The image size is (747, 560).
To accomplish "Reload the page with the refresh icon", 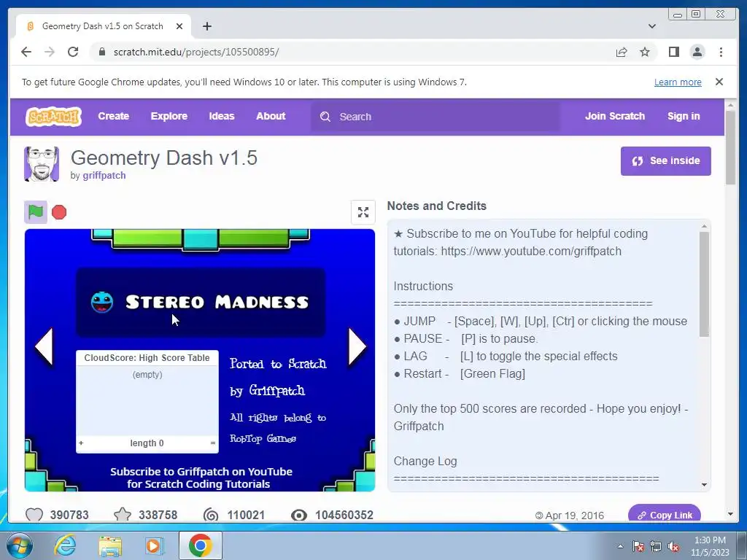I will tap(73, 52).
